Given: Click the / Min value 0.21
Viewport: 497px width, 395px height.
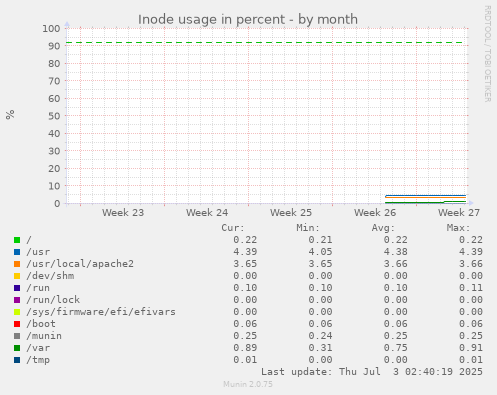Looking at the screenshot, I should click(x=320, y=240).
